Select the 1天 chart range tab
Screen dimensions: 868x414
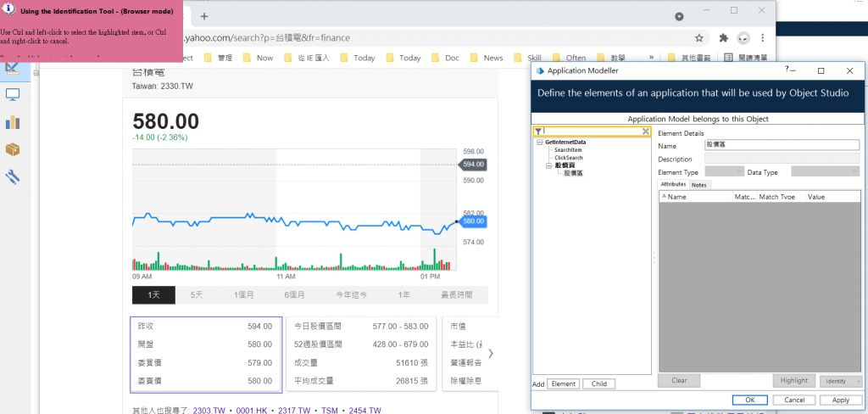pos(154,295)
